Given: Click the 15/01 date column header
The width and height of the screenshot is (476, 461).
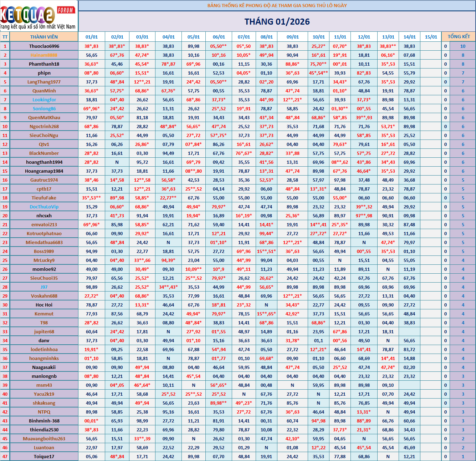Looking at the screenshot, I should pos(431,37).
